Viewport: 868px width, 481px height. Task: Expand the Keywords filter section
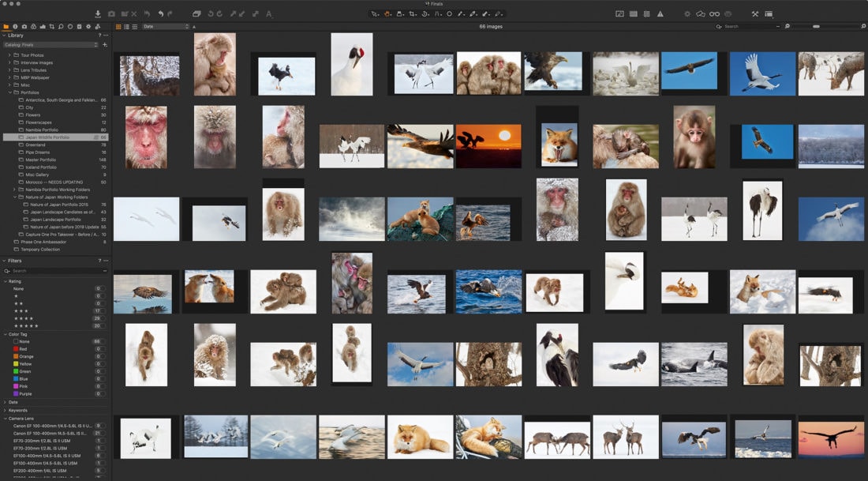coord(17,410)
